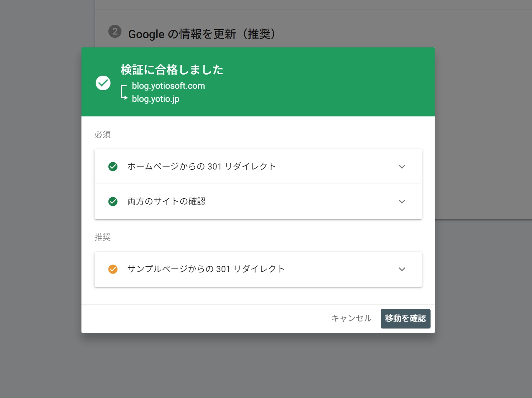Screen dimensions: 532x398
Task: Click the 検証に合格しました heading
Action: pos(172,69)
